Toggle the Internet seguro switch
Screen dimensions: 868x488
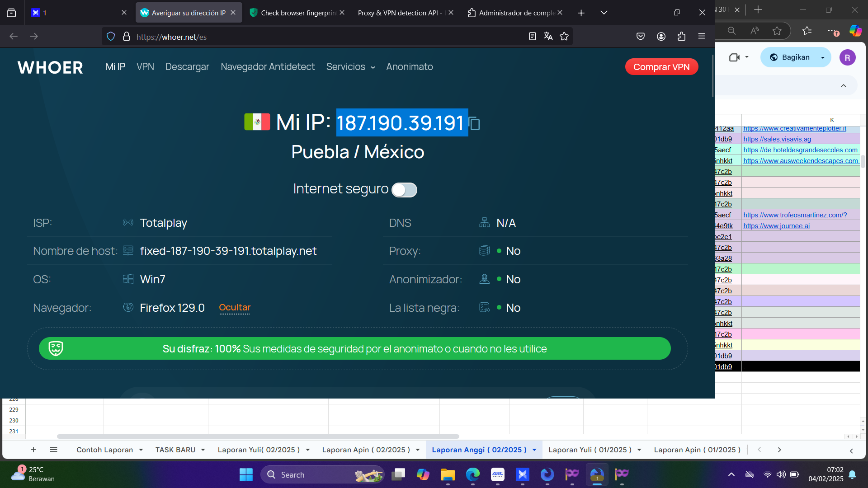click(404, 190)
